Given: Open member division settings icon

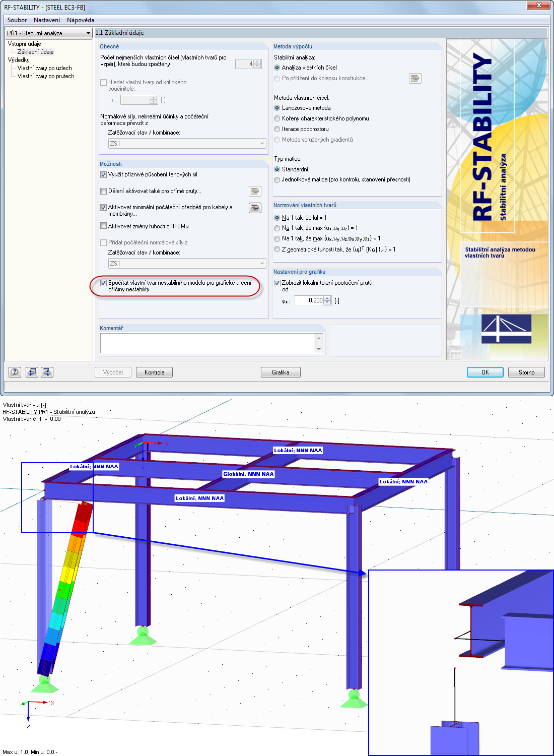Looking at the screenshot, I should pyautogui.click(x=255, y=191).
